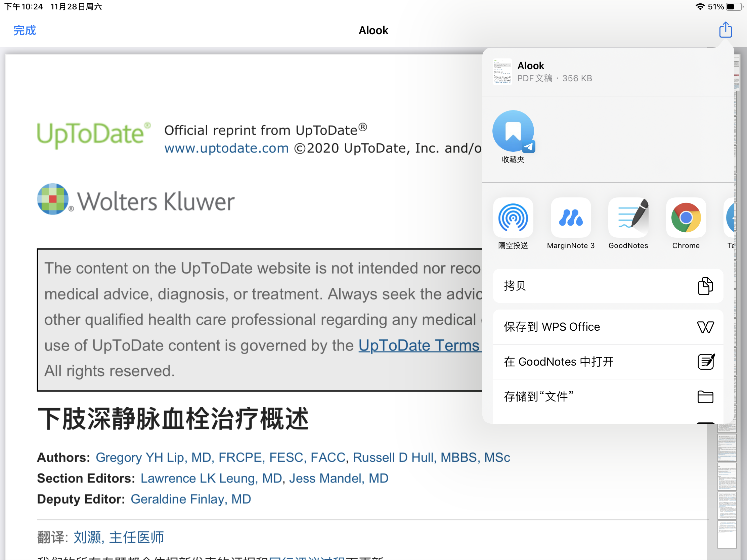Tap the share icon in top bar
Image resolution: width=747 pixels, height=560 pixels.
click(725, 30)
